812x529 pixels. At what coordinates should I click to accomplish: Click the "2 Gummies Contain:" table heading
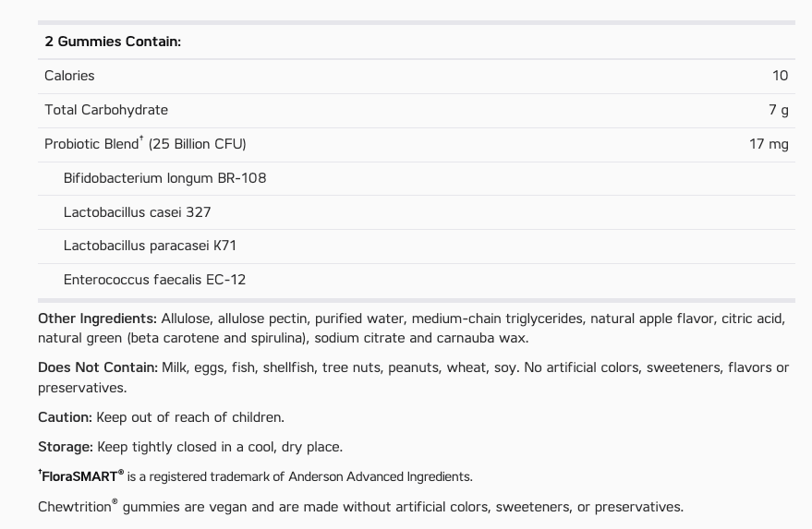coord(113,42)
